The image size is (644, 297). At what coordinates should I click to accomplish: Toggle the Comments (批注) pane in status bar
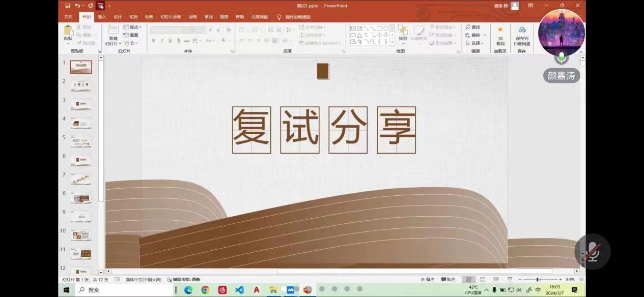point(448,280)
